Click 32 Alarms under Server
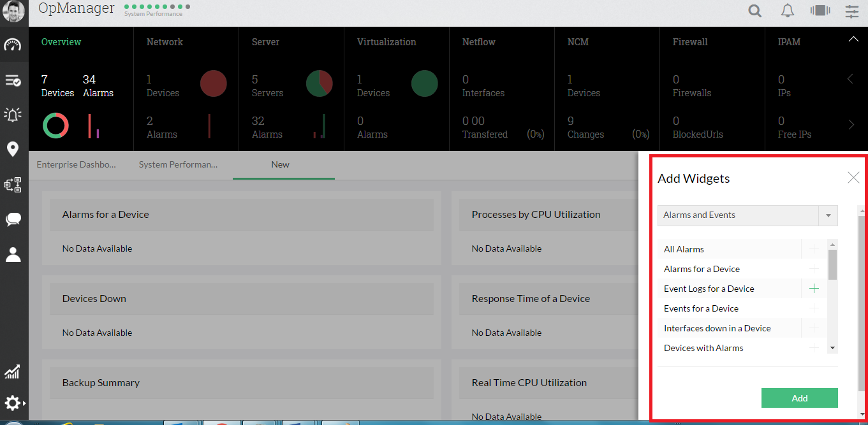Viewport: 868px width, 425px height. pos(267,127)
